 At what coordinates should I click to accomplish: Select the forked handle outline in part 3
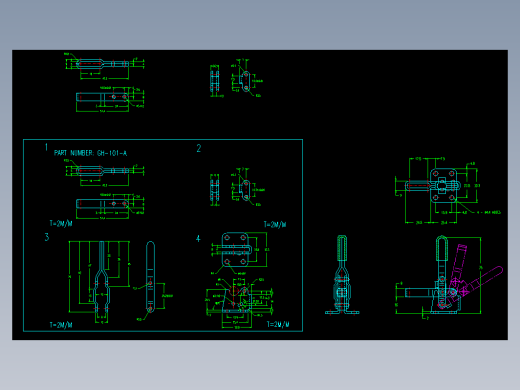pos(102,277)
